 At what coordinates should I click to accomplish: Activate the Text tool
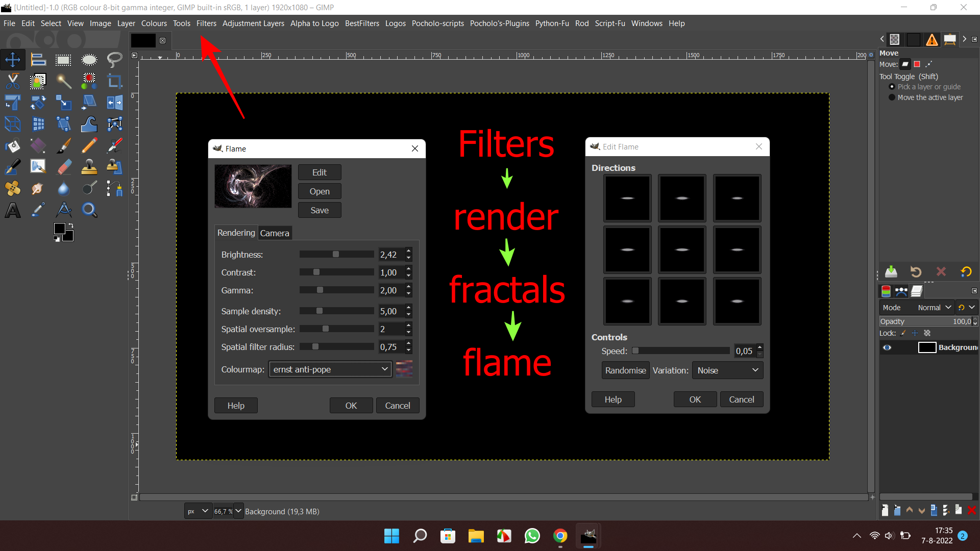click(x=13, y=210)
